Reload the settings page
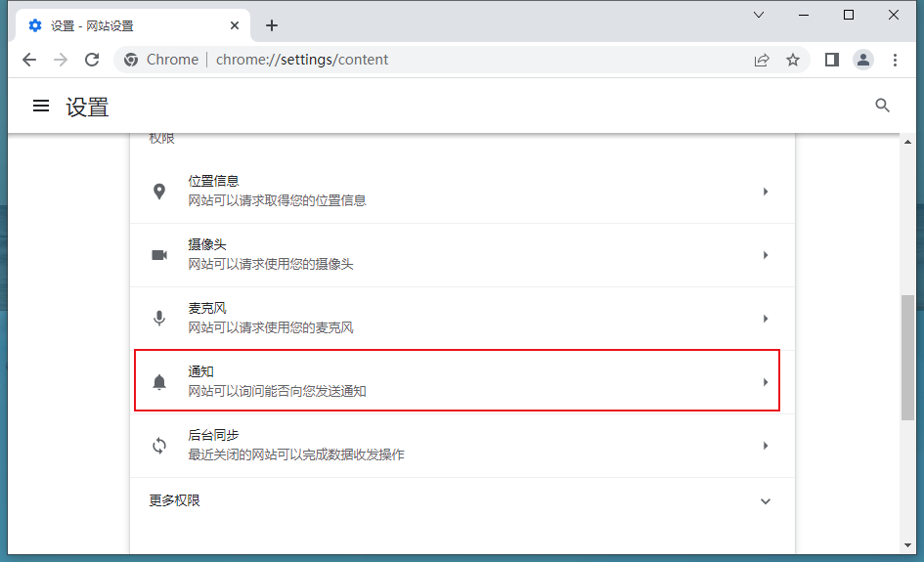Screen dimensions: 924x562 [92, 60]
